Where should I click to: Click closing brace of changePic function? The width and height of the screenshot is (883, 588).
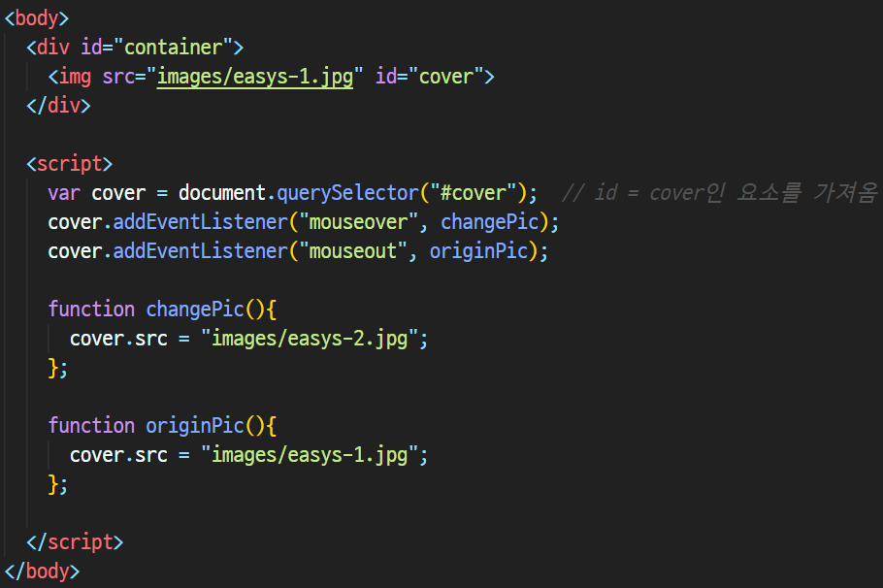coord(54,368)
